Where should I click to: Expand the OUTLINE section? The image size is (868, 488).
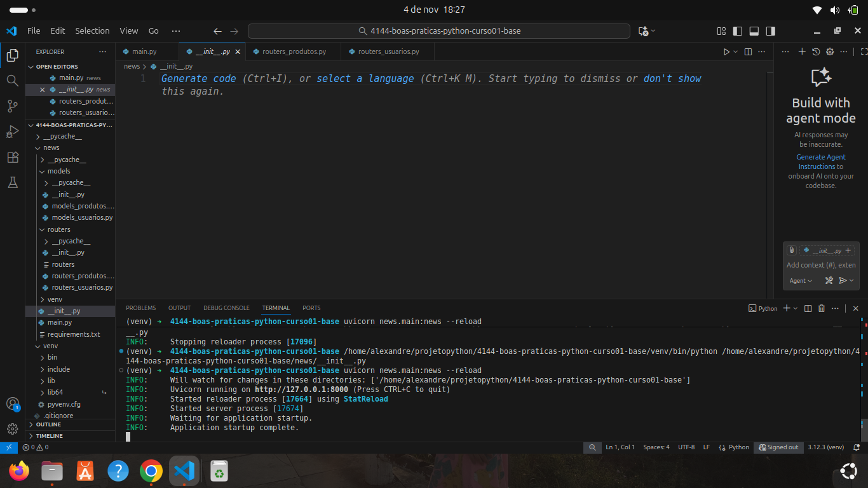click(48, 424)
